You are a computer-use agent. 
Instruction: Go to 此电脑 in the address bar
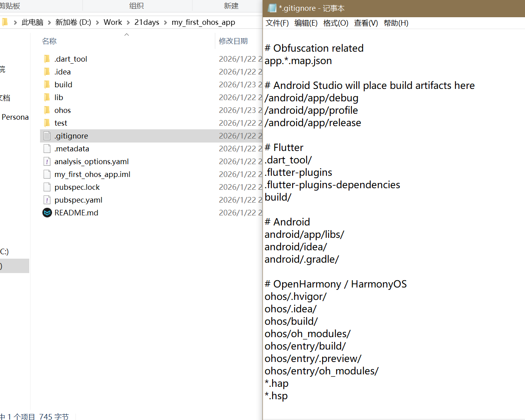(x=32, y=22)
